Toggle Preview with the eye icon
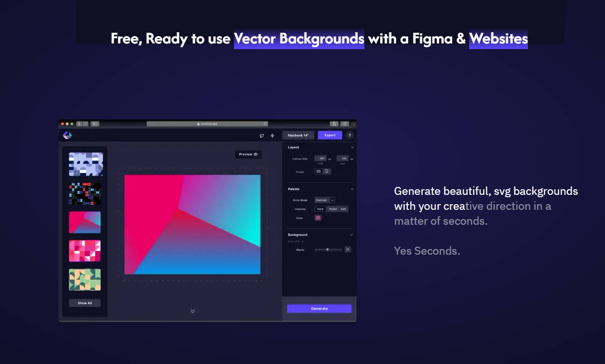Image resolution: width=605 pixels, height=364 pixels. [x=248, y=154]
